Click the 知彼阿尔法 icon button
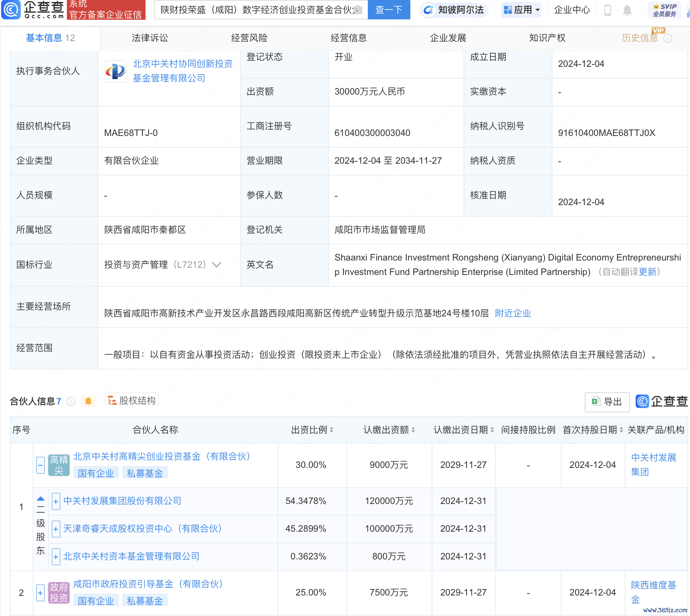The height and width of the screenshot is (616, 690). [x=454, y=10]
